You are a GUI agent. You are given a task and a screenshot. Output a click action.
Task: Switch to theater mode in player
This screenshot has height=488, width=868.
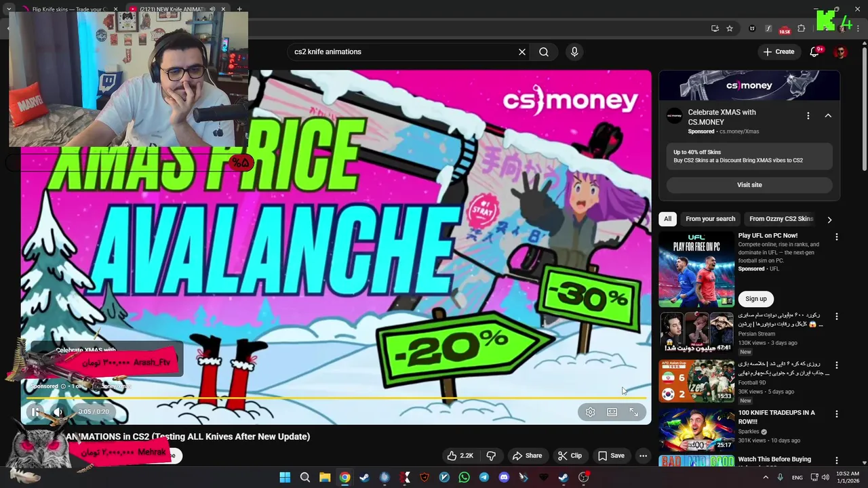612,412
